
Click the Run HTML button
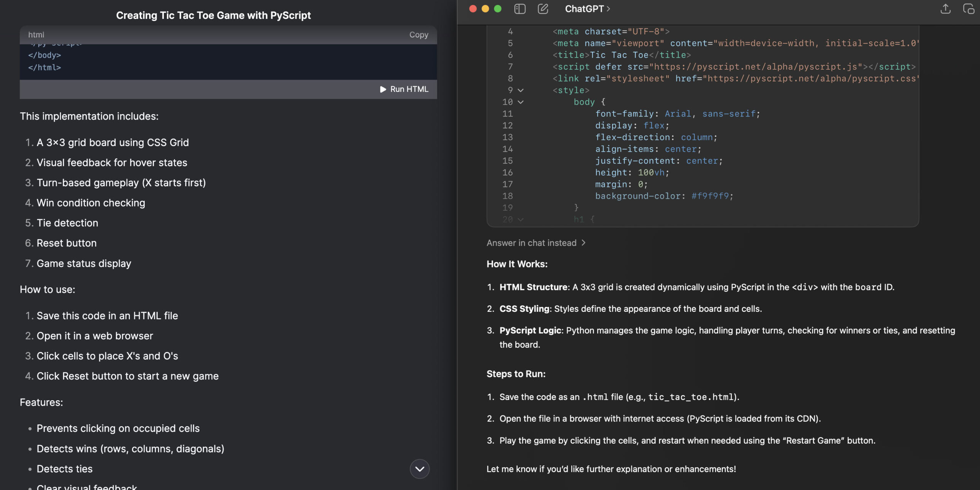pyautogui.click(x=406, y=89)
